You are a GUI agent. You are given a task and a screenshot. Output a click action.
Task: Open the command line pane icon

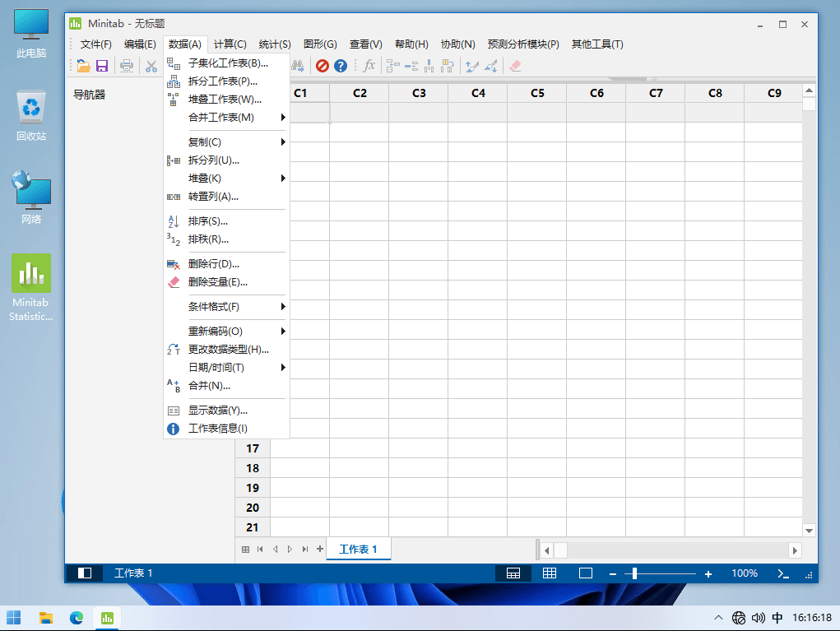point(783,573)
